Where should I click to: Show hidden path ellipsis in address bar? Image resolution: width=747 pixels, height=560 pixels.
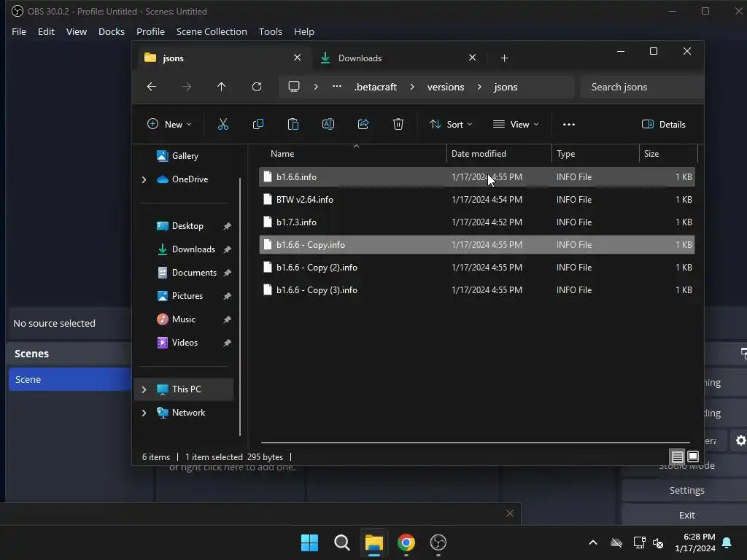(x=337, y=87)
